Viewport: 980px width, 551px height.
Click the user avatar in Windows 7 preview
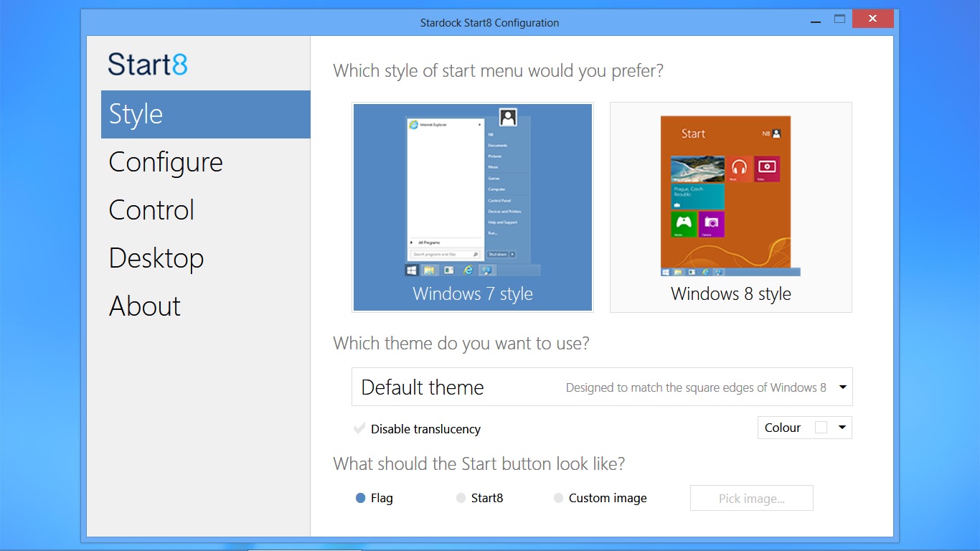click(508, 118)
